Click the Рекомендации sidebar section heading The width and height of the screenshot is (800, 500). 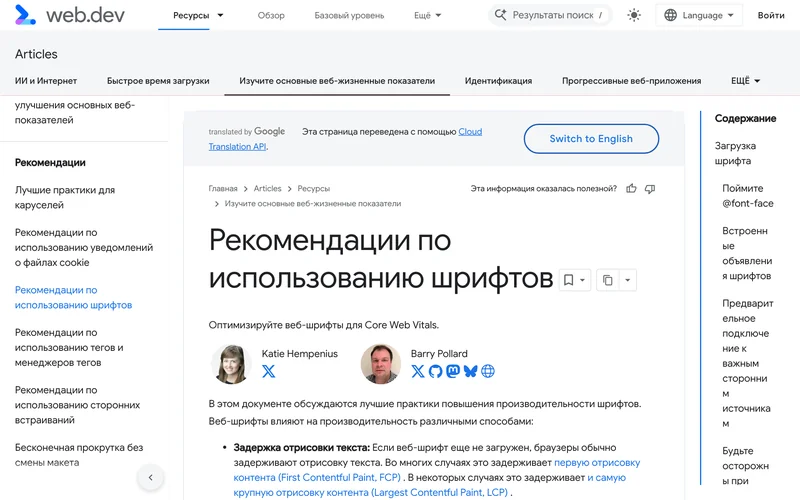[50, 163]
